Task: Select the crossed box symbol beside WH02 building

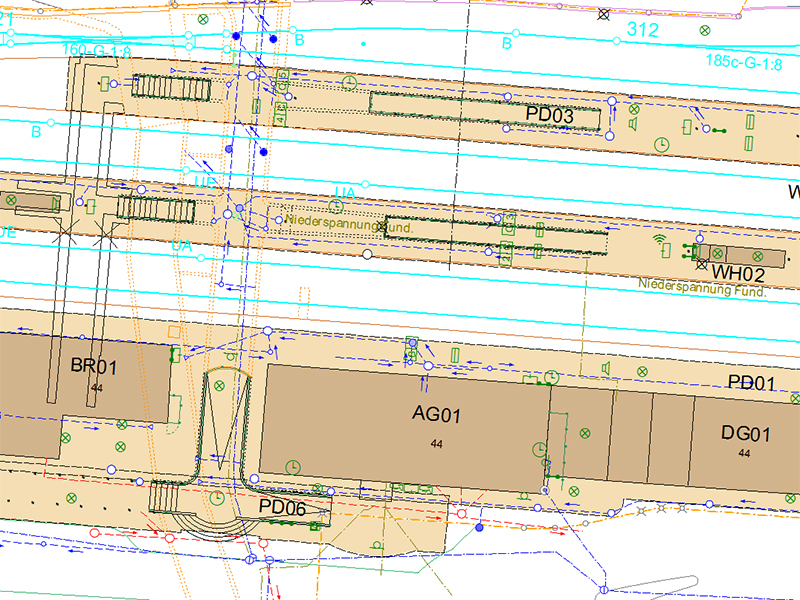Action: click(703, 263)
